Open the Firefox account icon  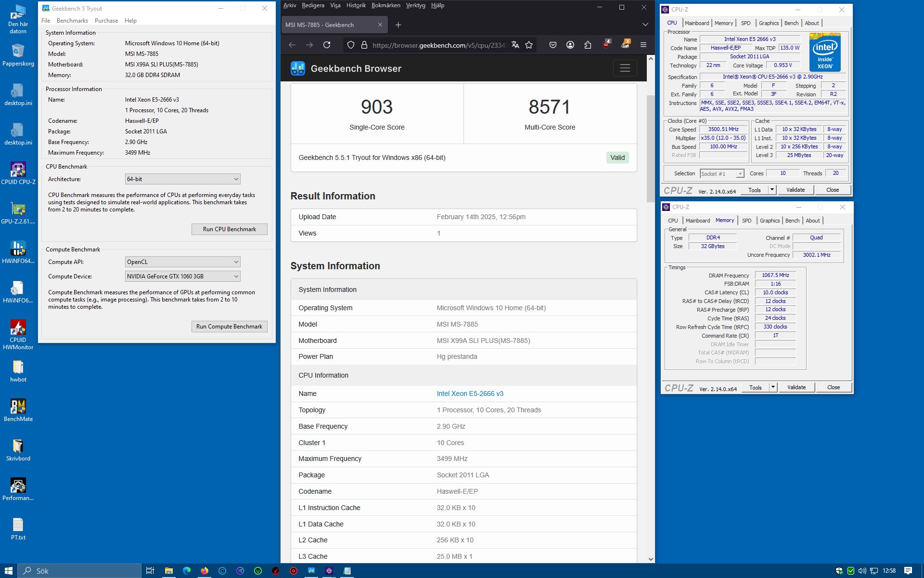(570, 45)
